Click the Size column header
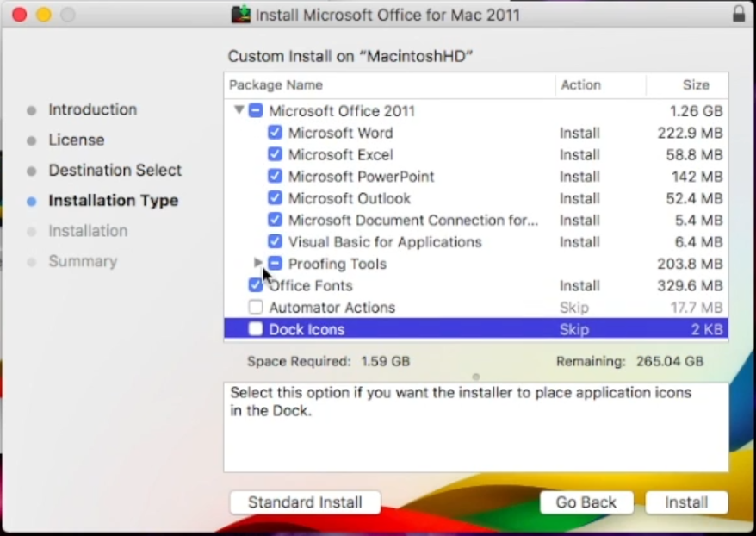 [687, 85]
